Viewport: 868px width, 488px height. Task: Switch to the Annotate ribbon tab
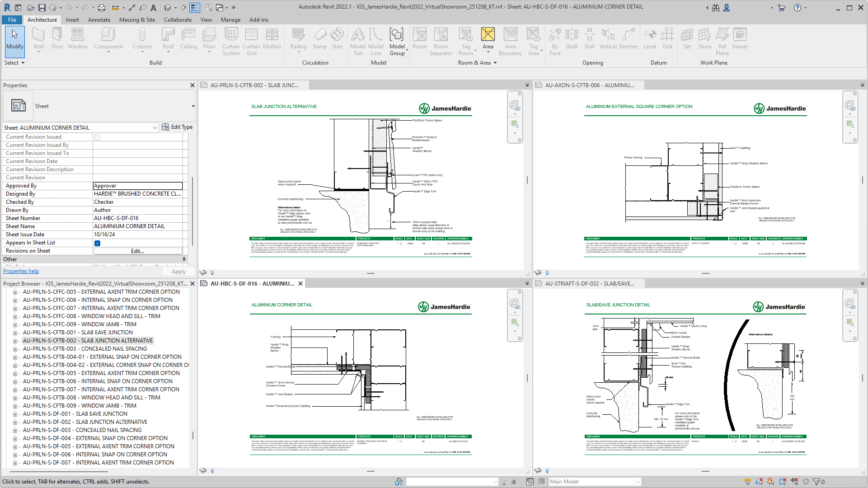tap(99, 20)
